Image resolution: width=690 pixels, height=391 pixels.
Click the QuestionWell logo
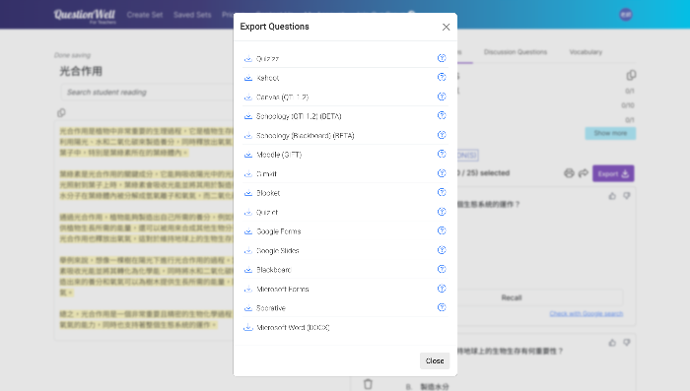[84, 15]
